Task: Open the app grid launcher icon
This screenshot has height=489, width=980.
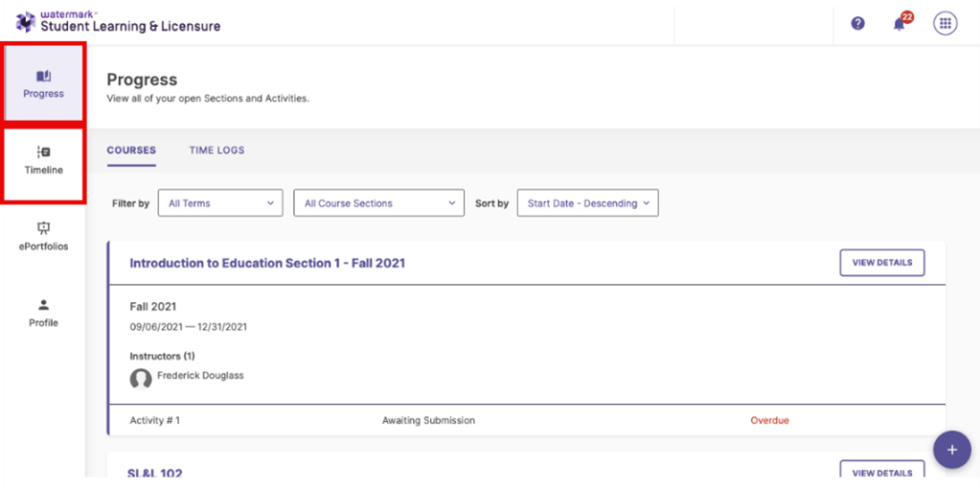Action: tap(945, 24)
